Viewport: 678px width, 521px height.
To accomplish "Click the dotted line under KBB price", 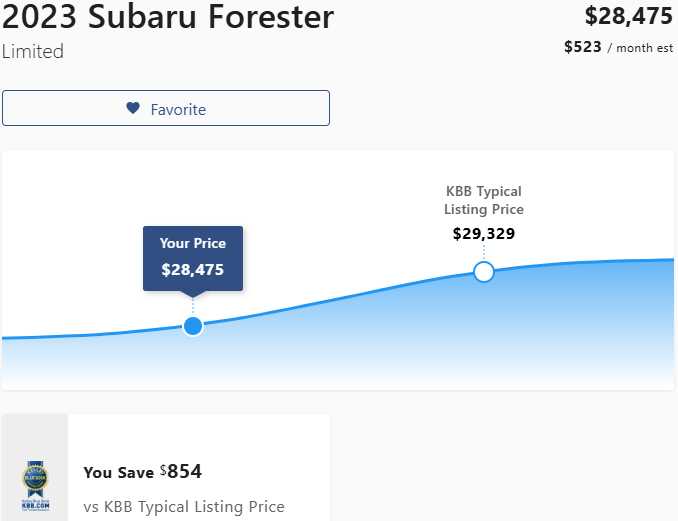I will 484,253.
